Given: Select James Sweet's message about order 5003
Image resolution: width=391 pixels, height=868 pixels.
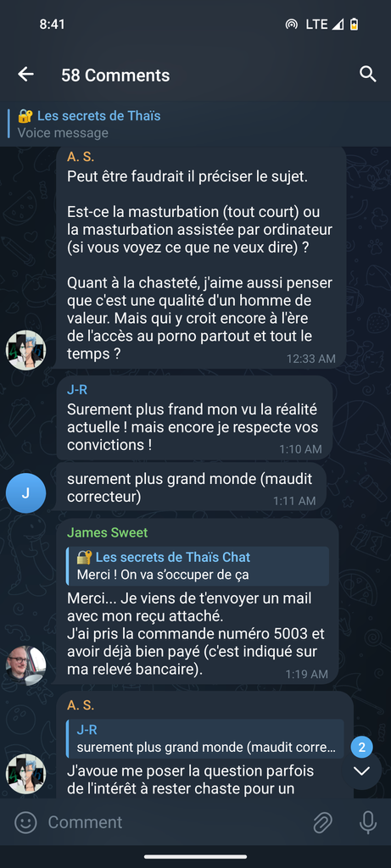Looking at the screenshot, I should click(197, 603).
